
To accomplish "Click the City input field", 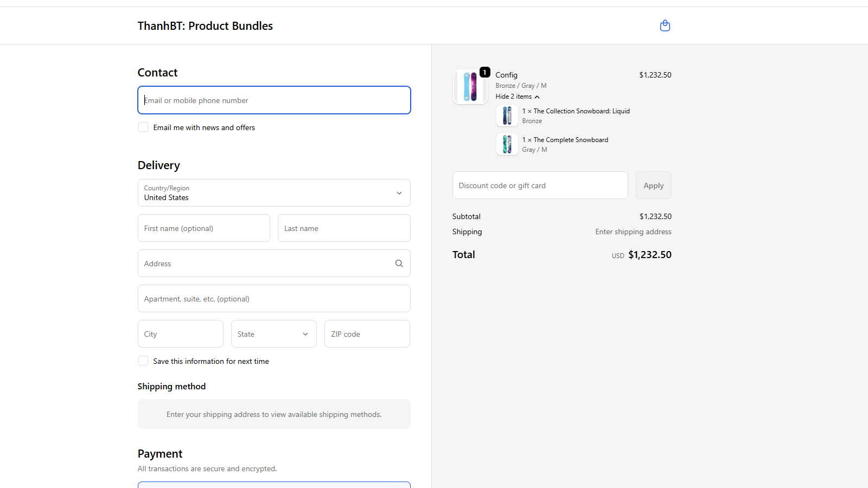I will (180, 333).
